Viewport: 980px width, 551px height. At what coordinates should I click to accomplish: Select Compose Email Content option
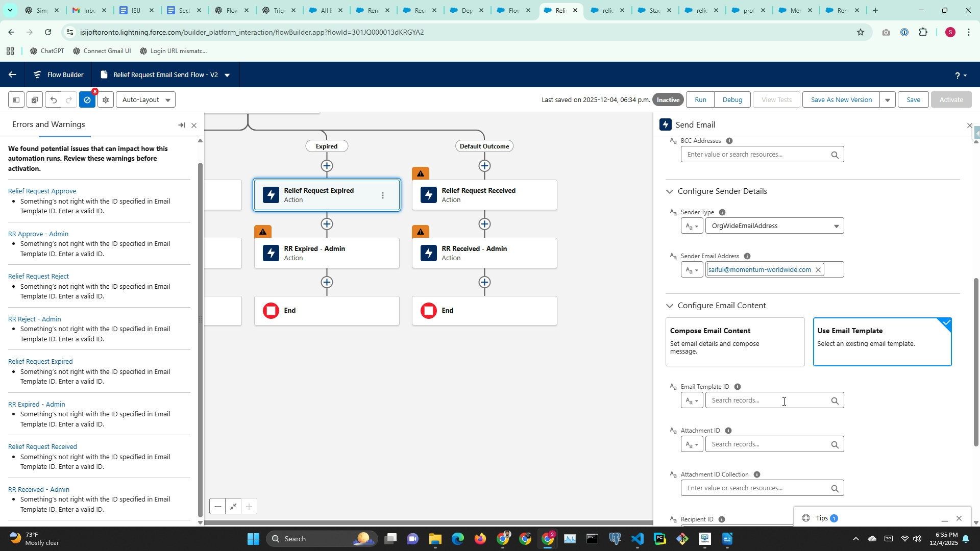(x=734, y=341)
